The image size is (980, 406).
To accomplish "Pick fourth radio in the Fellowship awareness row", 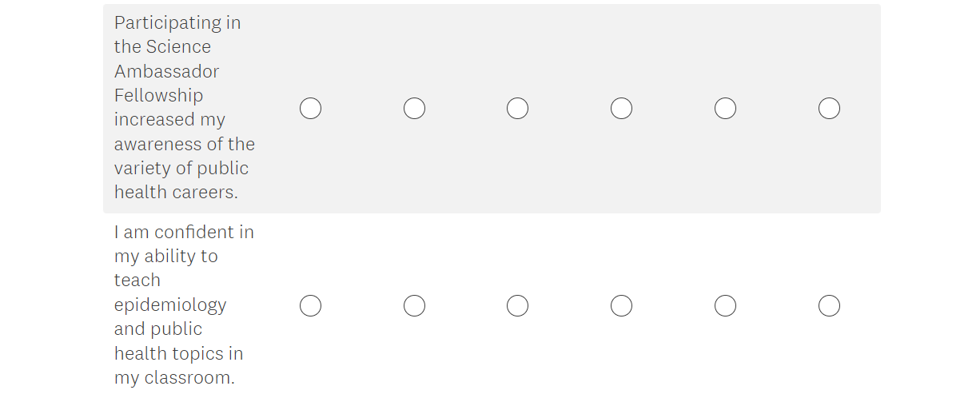I will (x=621, y=109).
